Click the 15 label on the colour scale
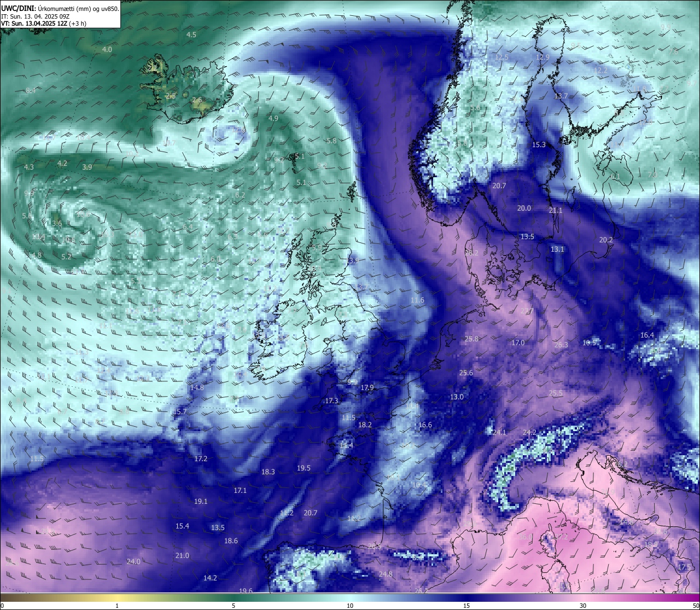700x610 pixels. pyautogui.click(x=466, y=606)
